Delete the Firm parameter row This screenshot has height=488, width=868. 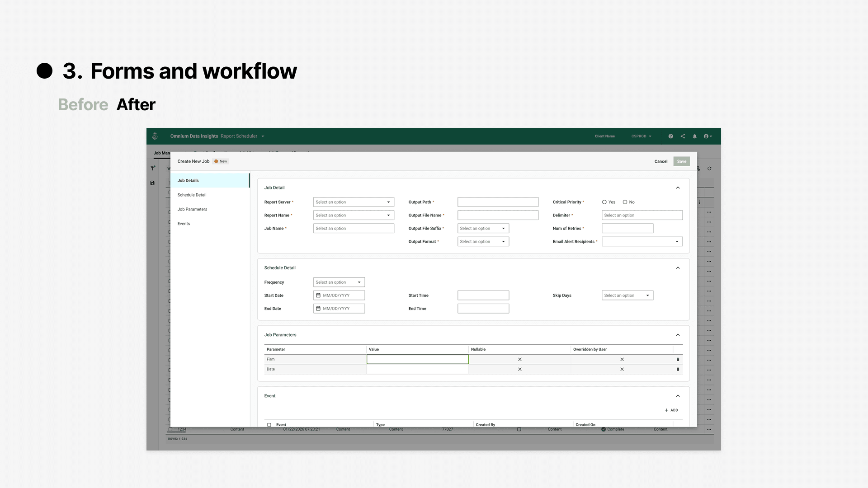coord(678,360)
